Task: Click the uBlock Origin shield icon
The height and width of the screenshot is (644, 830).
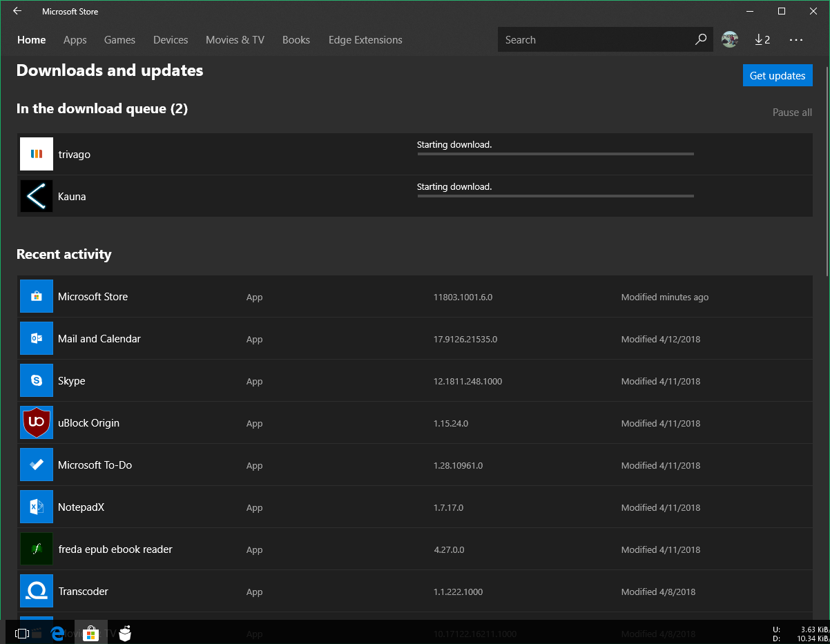Action: pos(37,422)
